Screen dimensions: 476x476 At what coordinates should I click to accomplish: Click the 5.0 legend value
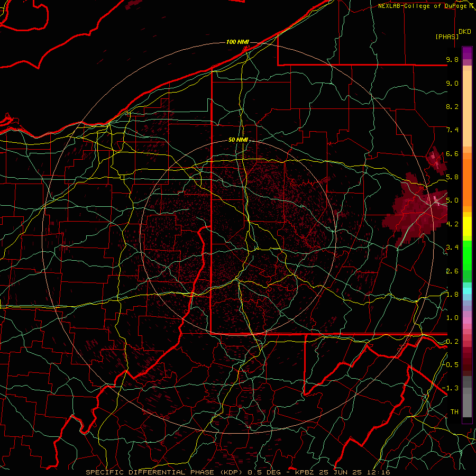coord(452,200)
